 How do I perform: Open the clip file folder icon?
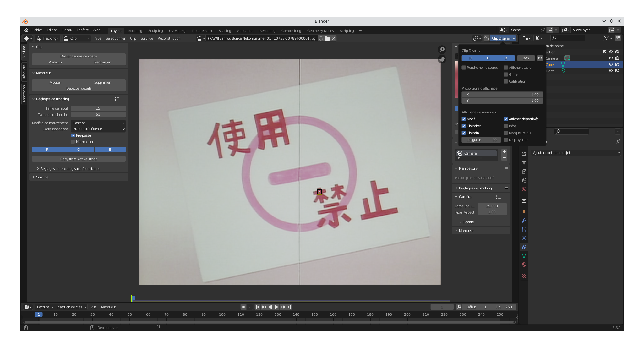click(327, 38)
